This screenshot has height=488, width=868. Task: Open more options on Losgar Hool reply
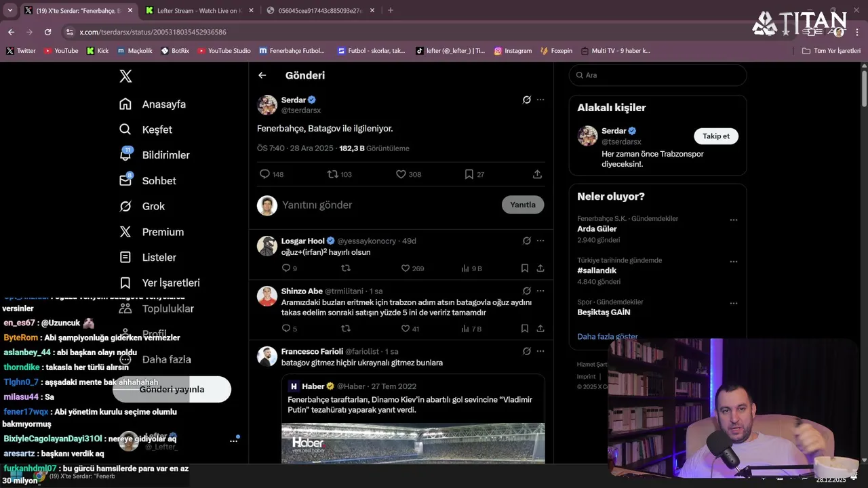(540, 241)
